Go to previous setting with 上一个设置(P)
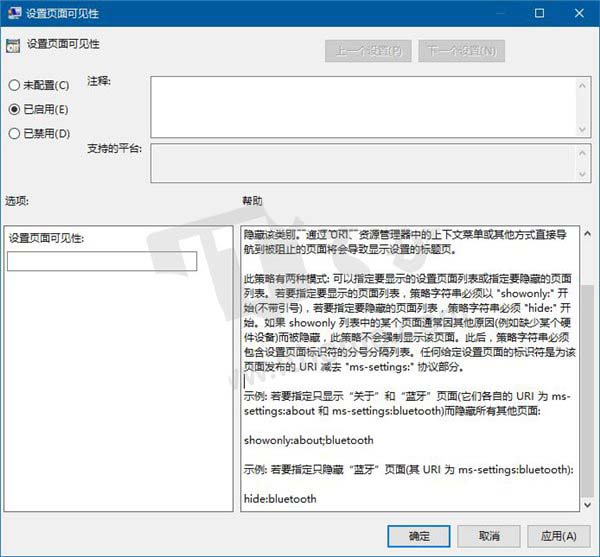The image size is (600, 557). [x=367, y=50]
